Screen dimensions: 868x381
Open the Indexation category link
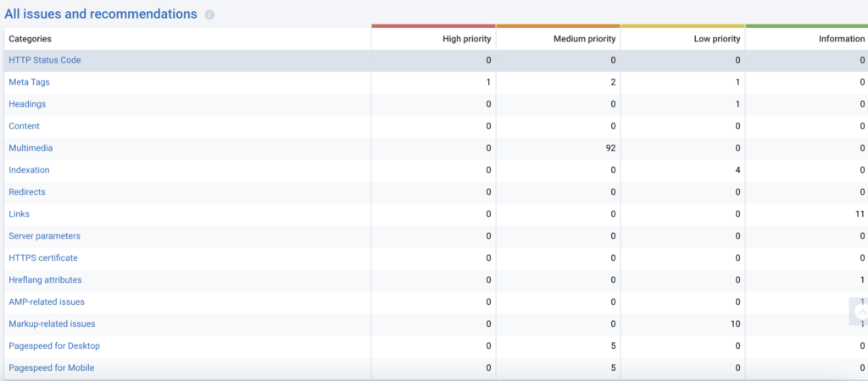tap(30, 170)
